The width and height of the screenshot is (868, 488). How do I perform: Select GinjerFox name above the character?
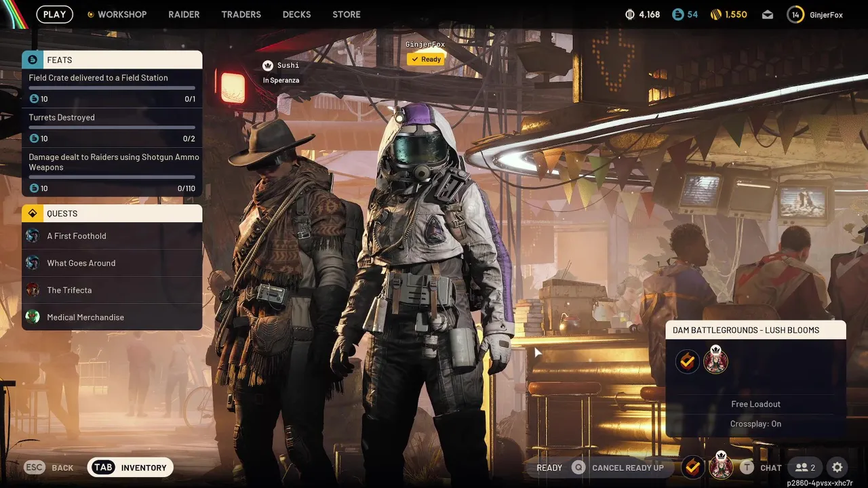pos(425,45)
